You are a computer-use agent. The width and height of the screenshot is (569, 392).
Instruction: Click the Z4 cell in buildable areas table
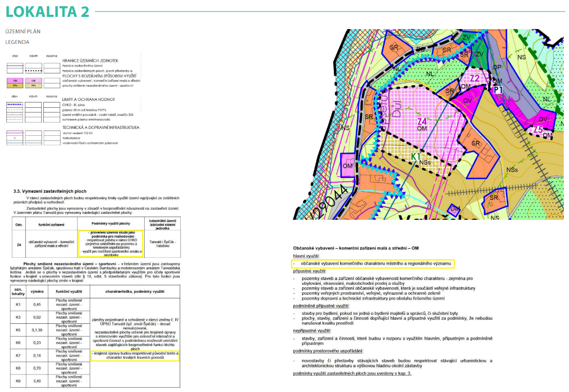coord(18,244)
